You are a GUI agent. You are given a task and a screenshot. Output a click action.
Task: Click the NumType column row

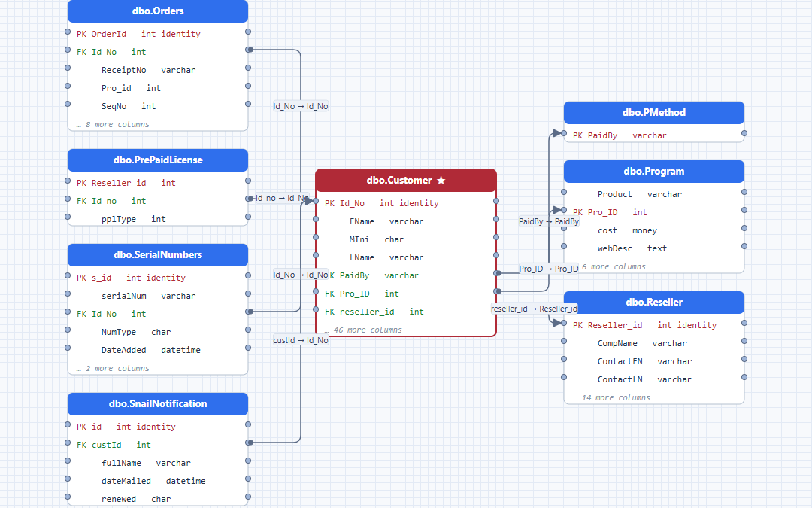158,332
